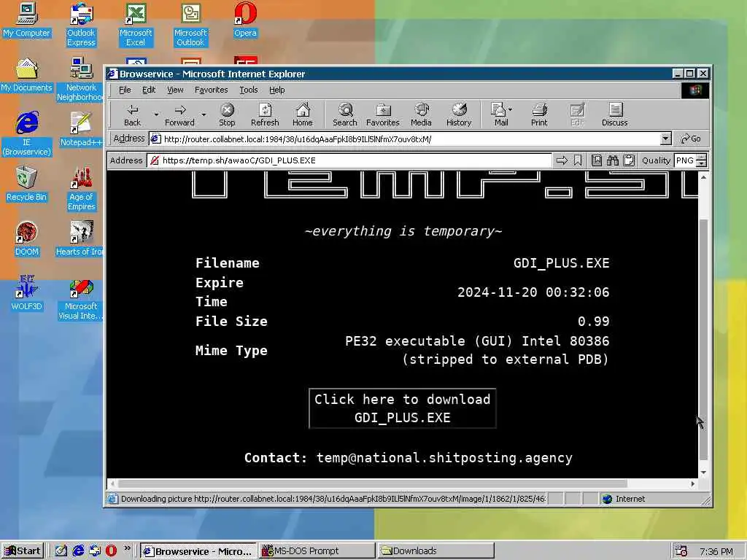Viewport: 747px width, 560px height.
Task: Open Network Neighborhood desktop icon
Action: pyautogui.click(x=80, y=79)
